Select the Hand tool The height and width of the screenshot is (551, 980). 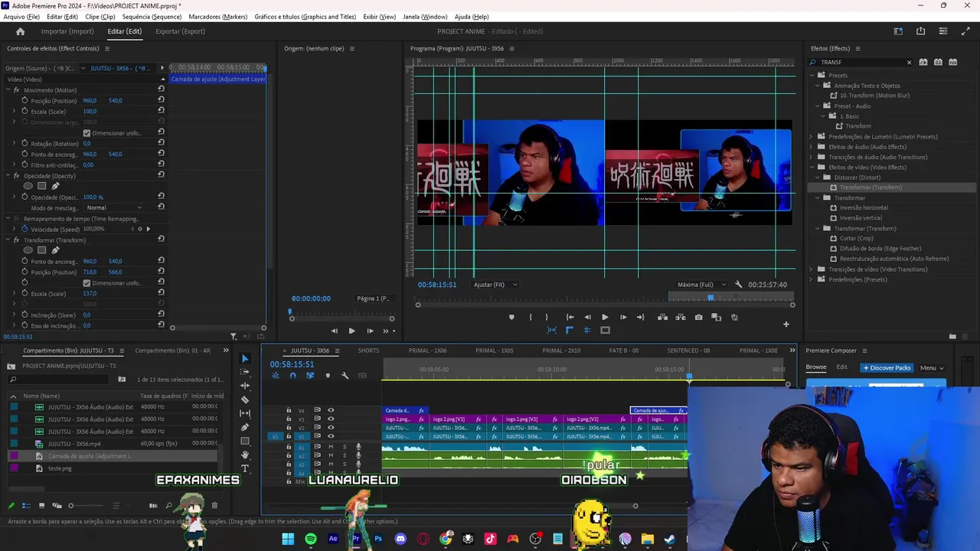[245, 455]
